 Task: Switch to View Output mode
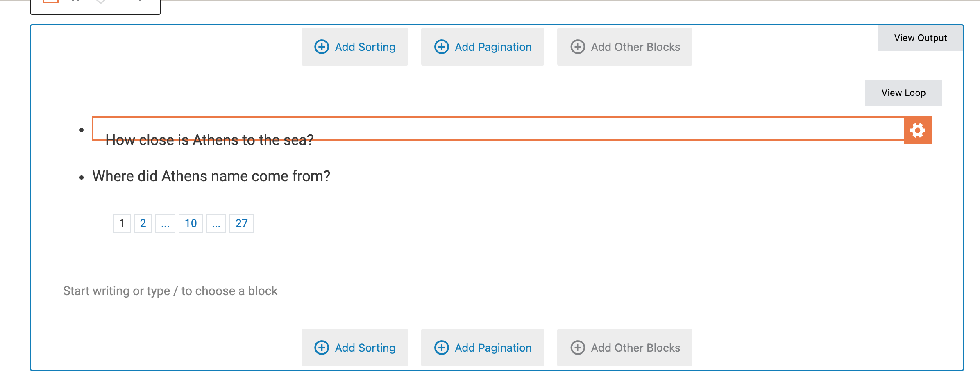920,38
